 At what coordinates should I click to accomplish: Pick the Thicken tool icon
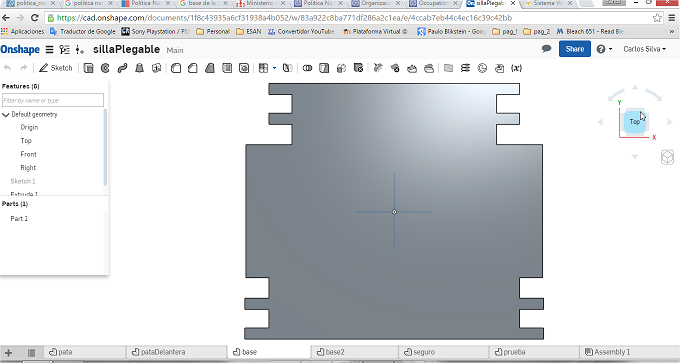coord(157,68)
